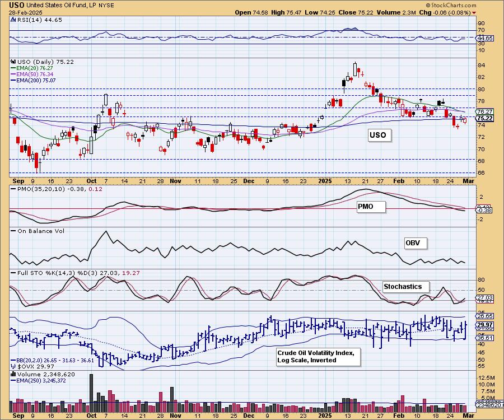Click the EMA(200) 75.07 legend entry
Image resolution: width=504 pixels, height=420 pixels.
(x=33, y=80)
